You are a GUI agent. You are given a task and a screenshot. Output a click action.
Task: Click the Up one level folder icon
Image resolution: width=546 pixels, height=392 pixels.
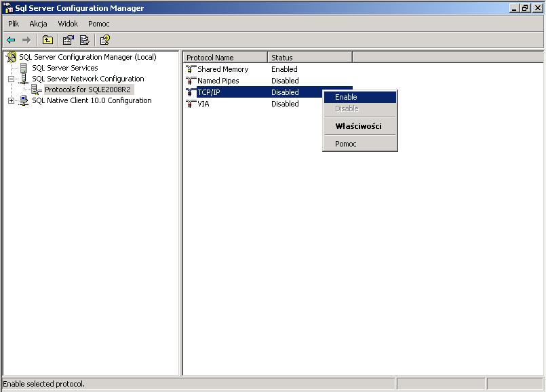click(47, 41)
